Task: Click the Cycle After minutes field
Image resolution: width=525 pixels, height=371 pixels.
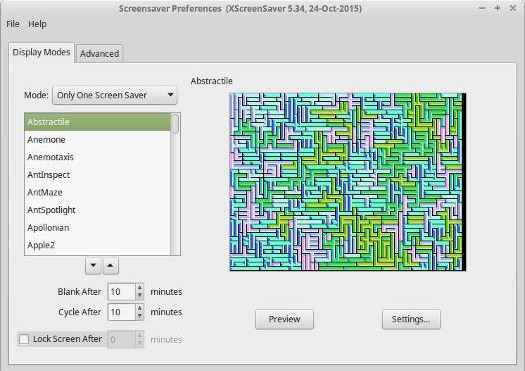Action: (122, 312)
